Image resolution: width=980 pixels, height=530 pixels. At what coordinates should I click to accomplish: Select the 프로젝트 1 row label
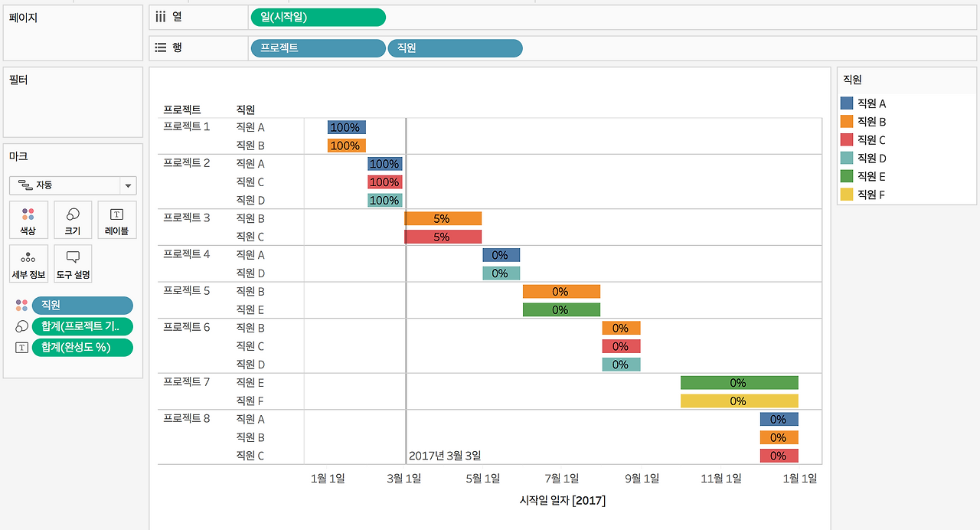click(x=187, y=126)
